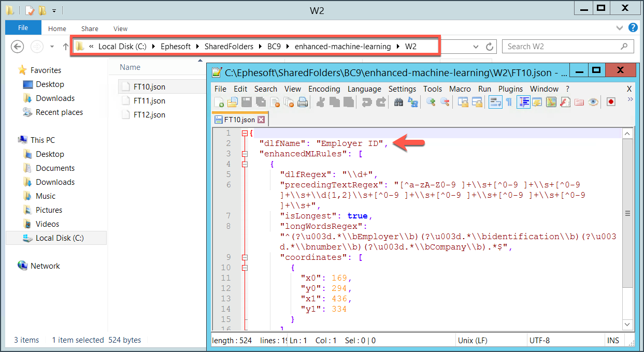Collapse the fold marker on line 10
This screenshot has width=644, height=352.
(x=245, y=268)
